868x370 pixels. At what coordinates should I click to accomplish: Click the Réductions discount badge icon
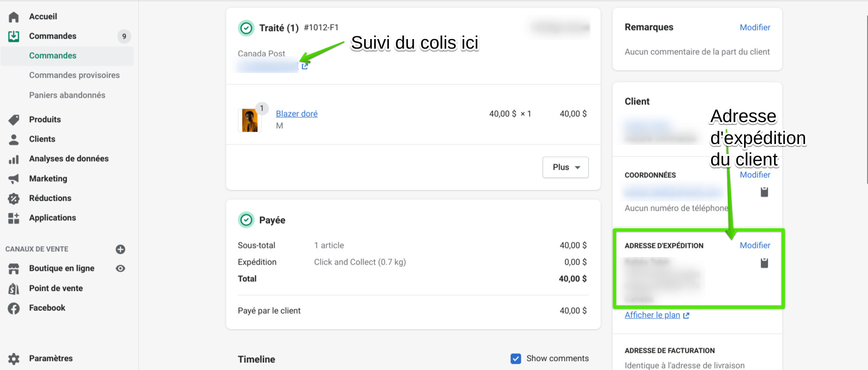pyautogui.click(x=14, y=198)
